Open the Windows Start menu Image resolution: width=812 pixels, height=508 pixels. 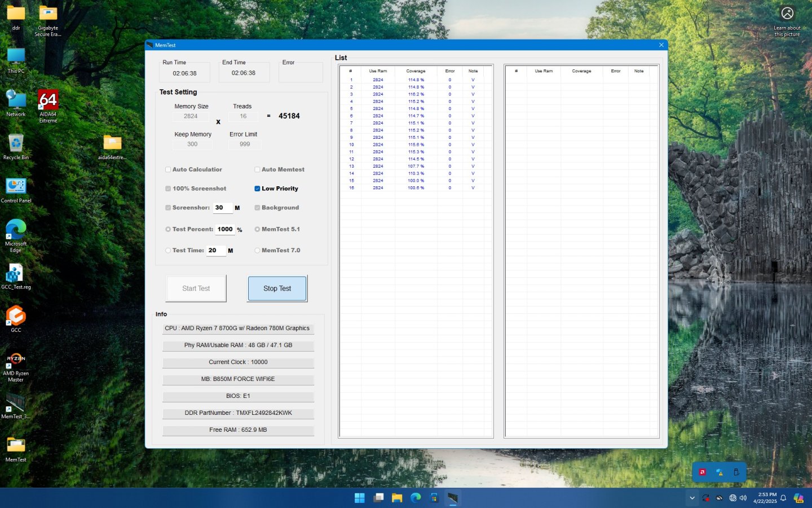click(x=359, y=498)
